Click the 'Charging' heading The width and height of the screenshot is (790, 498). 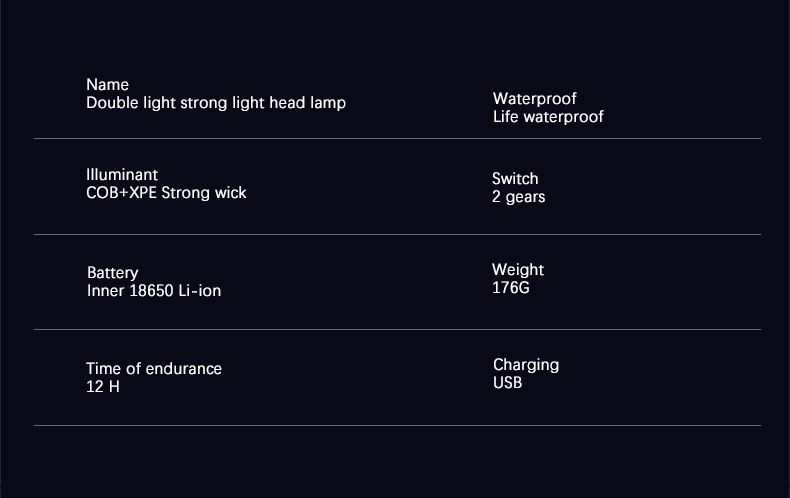coord(526,365)
